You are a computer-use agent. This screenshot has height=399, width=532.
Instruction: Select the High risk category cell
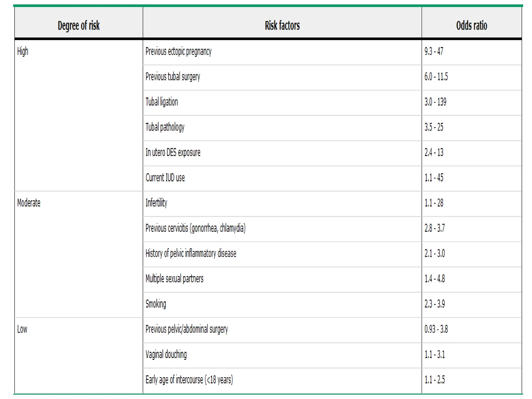pos(23,51)
